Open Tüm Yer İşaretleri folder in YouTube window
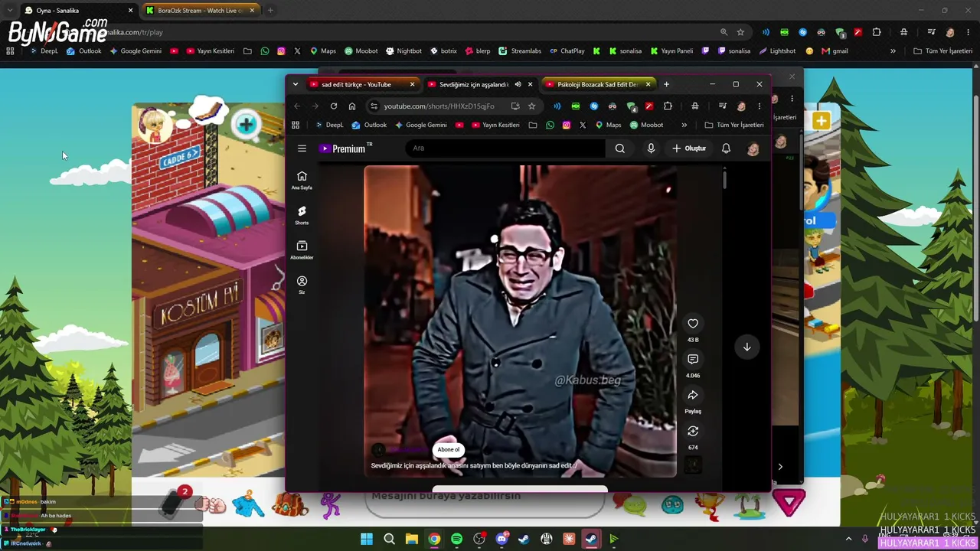Image resolution: width=980 pixels, height=551 pixels. [x=734, y=125]
